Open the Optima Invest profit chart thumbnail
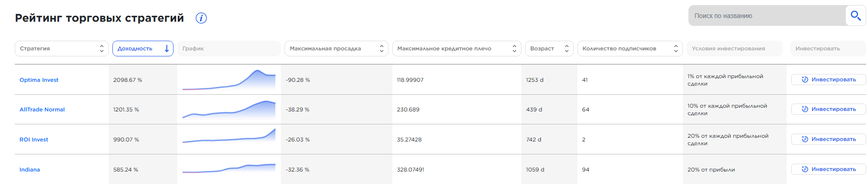 [x=229, y=80]
